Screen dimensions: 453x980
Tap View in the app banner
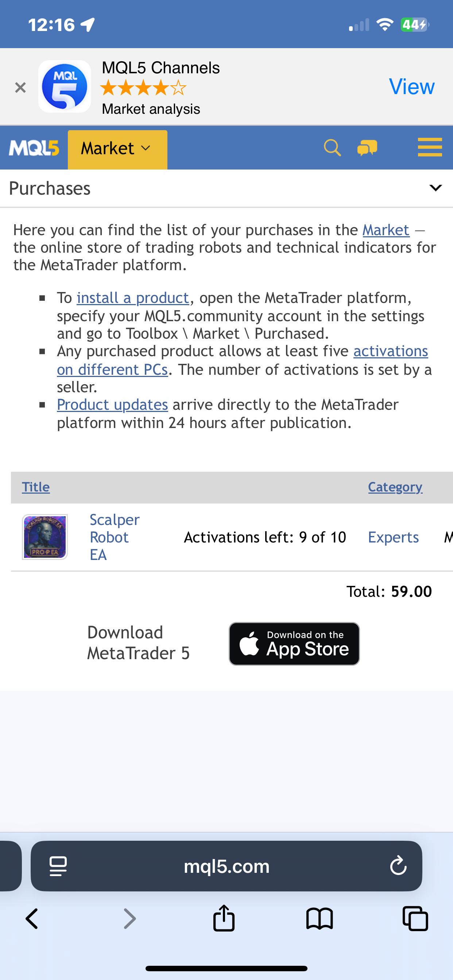(x=411, y=87)
